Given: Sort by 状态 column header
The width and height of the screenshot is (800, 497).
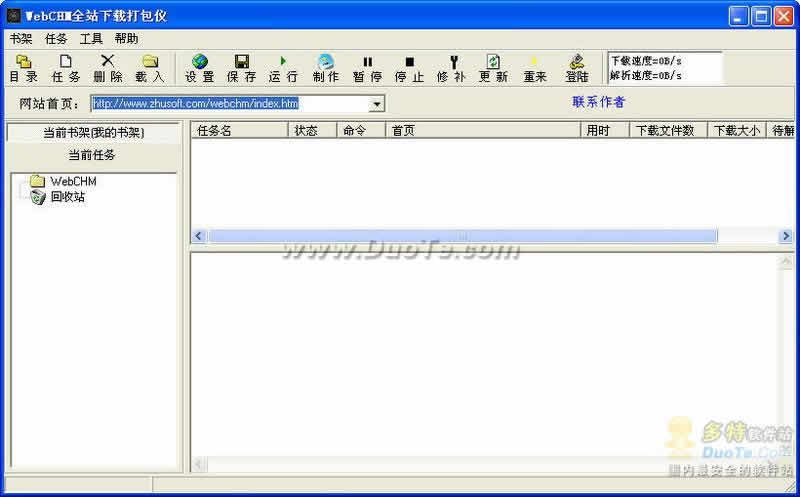Looking at the screenshot, I should (313, 131).
